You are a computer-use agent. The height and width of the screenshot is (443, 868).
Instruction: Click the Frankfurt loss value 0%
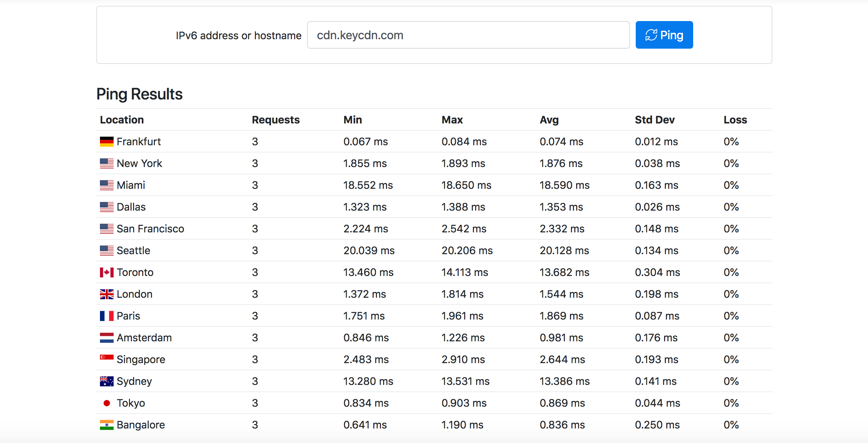[x=731, y=142]
